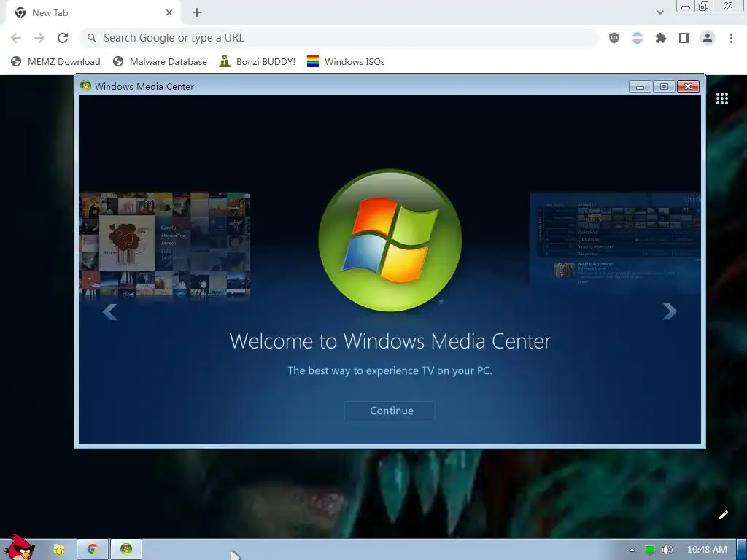The image size is (747, 560).
Task: Toggle the browser side panel icon
Action: pyautogui.click(x=684, y=38)
